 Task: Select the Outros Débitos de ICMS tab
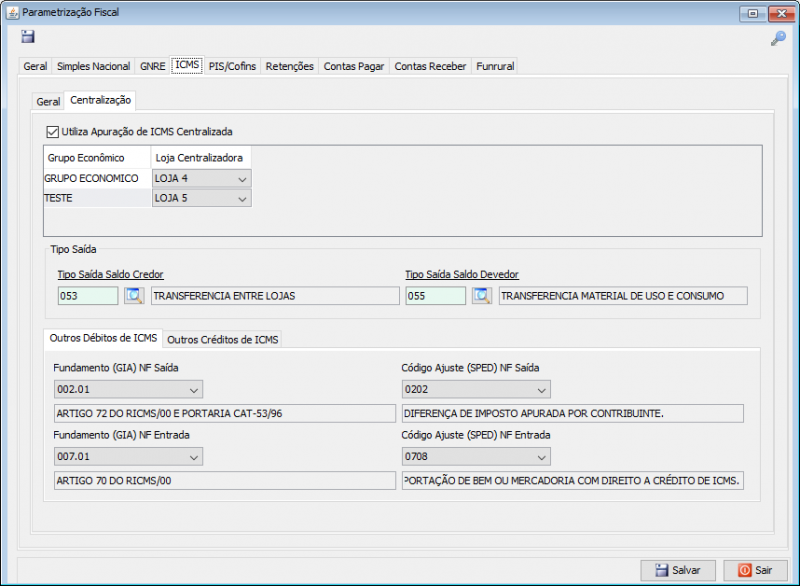pos(103,338)
